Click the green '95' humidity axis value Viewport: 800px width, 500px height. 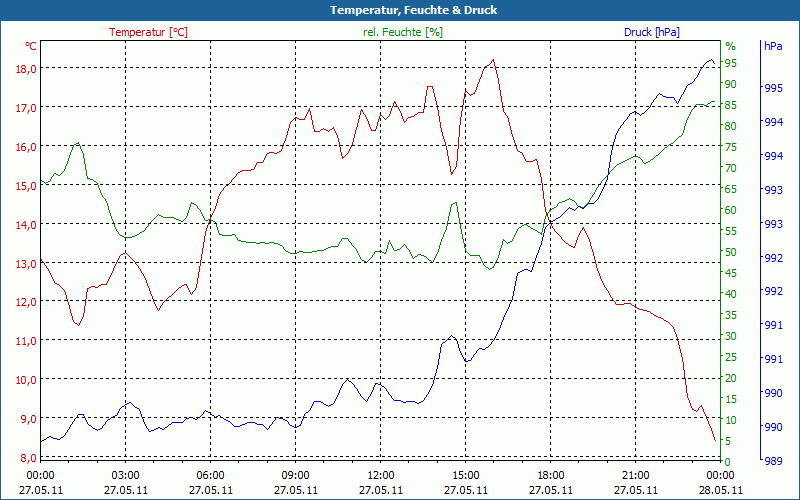coord(731,63)
